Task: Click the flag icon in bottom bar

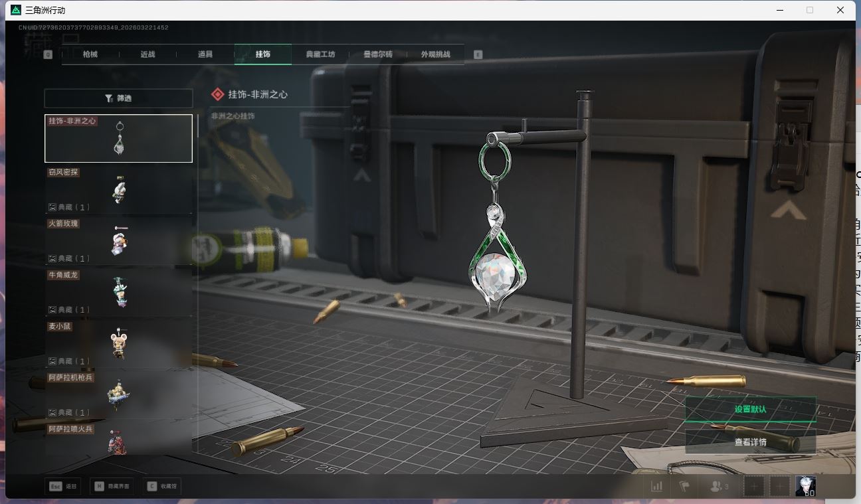Action: (x=684, y=486)
